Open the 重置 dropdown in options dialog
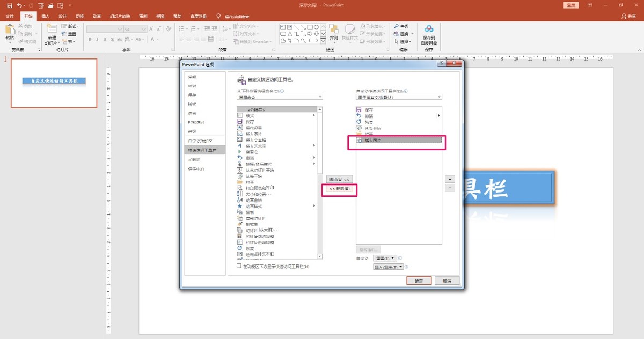The height and width of the screenshot is (339, 644). [384, 258]
